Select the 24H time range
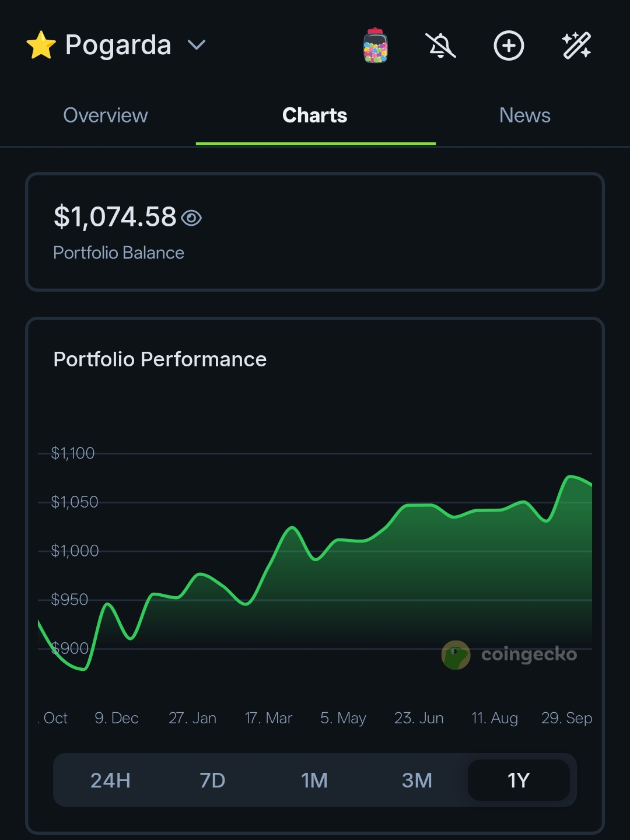630x840 pixels. 110,780
